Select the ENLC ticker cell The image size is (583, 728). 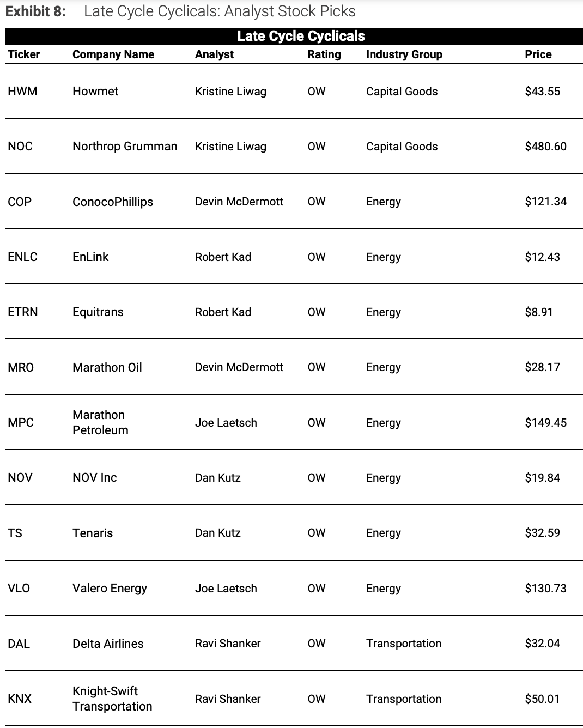coord(22,257)
